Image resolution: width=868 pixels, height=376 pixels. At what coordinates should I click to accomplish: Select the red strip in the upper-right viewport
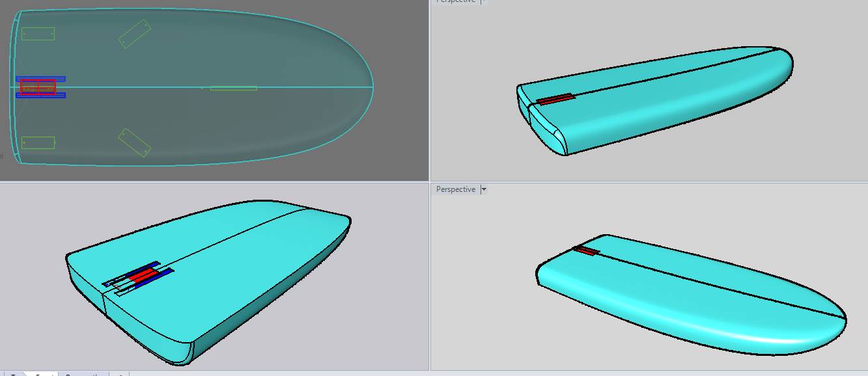tap(555, 99)
